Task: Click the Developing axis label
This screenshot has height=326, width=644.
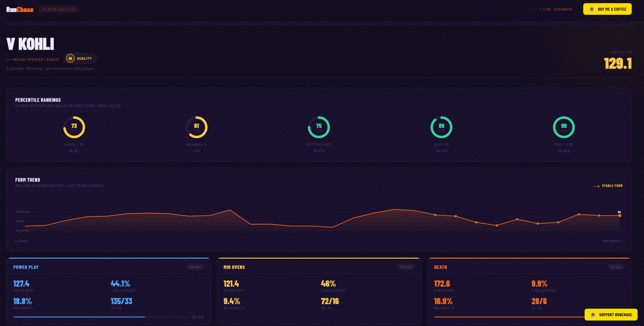Action: [x=22, y=230]
